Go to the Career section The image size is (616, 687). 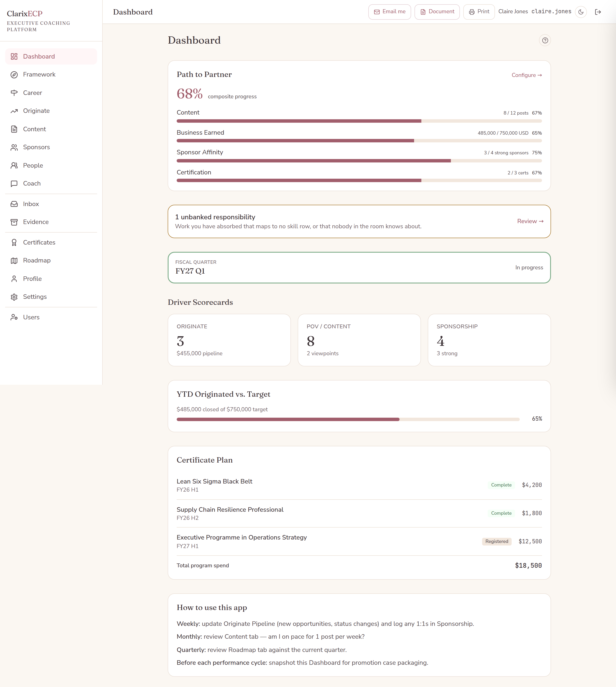[x=51, y=93]
